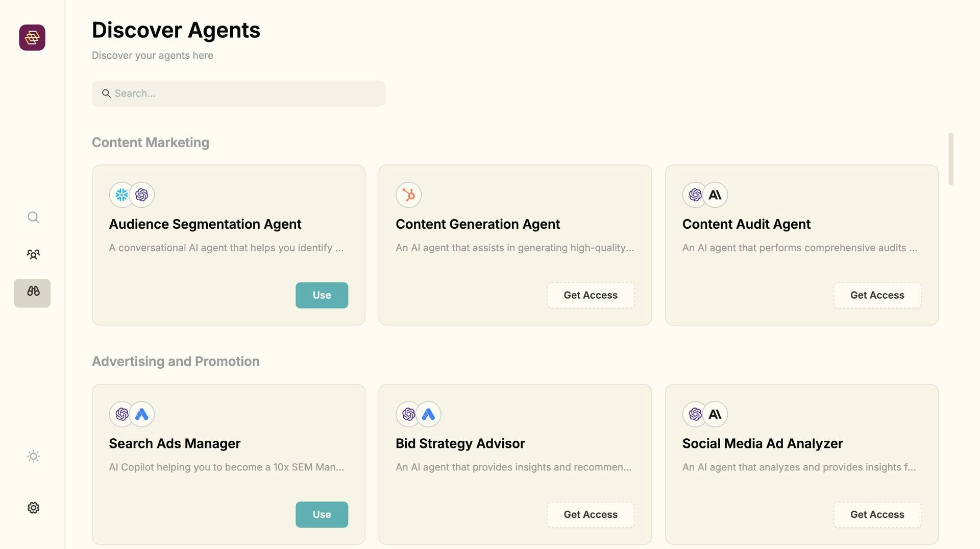Select the app logo at top left
980x549 pixels.
tap(32, 37)
